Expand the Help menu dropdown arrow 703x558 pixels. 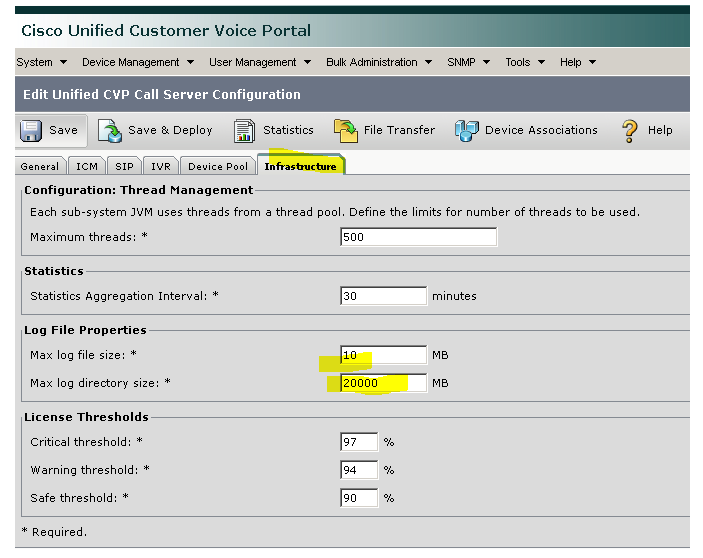(592, 62)
